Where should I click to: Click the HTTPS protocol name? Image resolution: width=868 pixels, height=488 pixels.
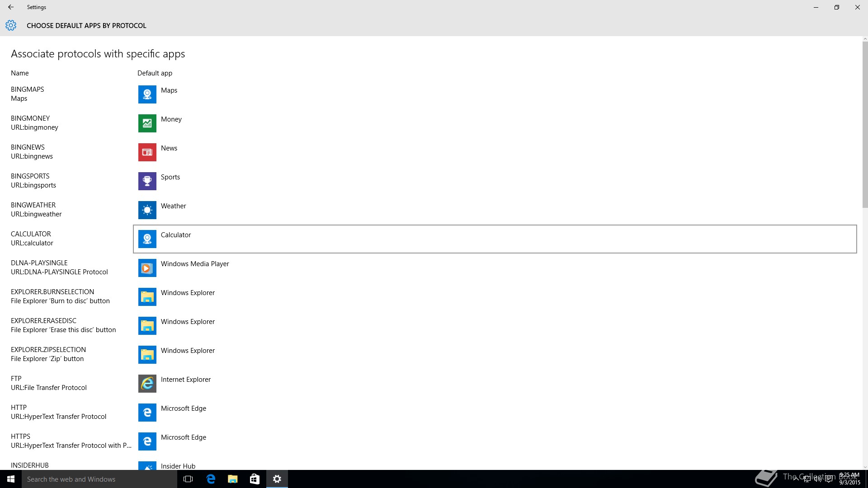[20, 436]
